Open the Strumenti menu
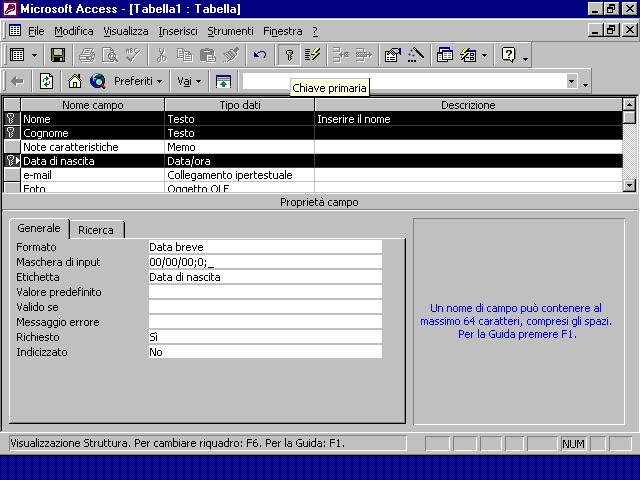640x480 pixels. (x=230, y=31)
